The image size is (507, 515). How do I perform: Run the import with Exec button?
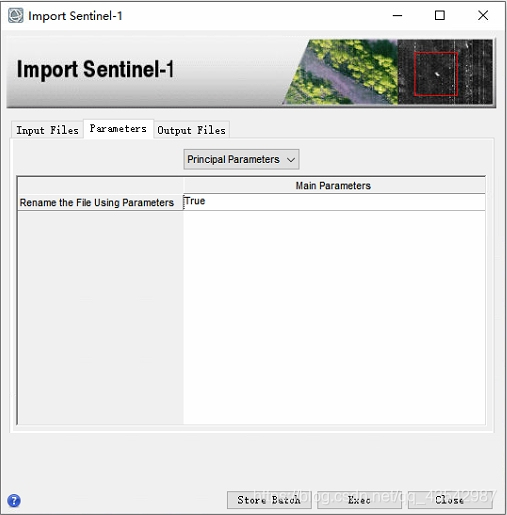[x=359, y=500]
